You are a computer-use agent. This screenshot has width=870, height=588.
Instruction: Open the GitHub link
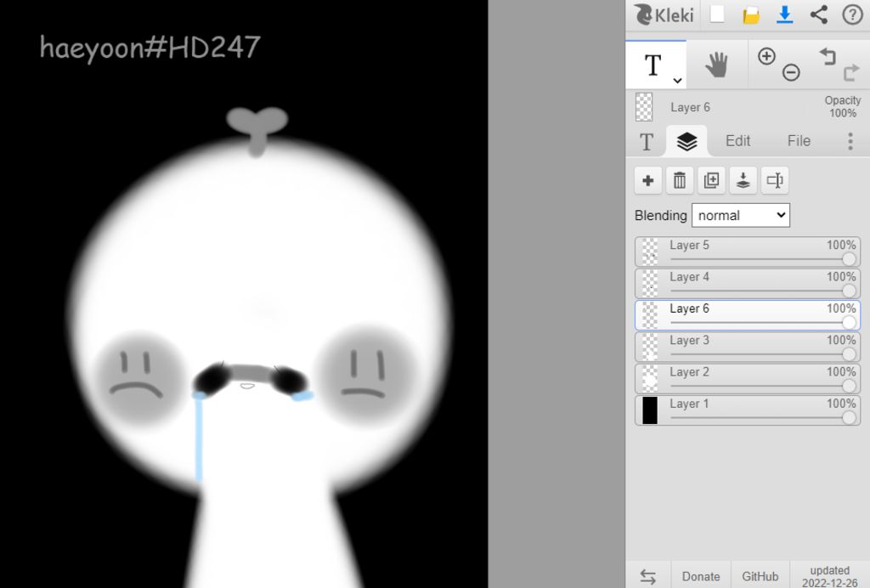(x=760, y=576)
